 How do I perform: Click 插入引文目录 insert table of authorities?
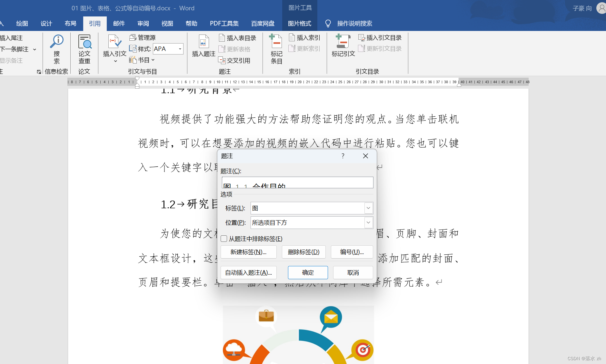(380, 38)
